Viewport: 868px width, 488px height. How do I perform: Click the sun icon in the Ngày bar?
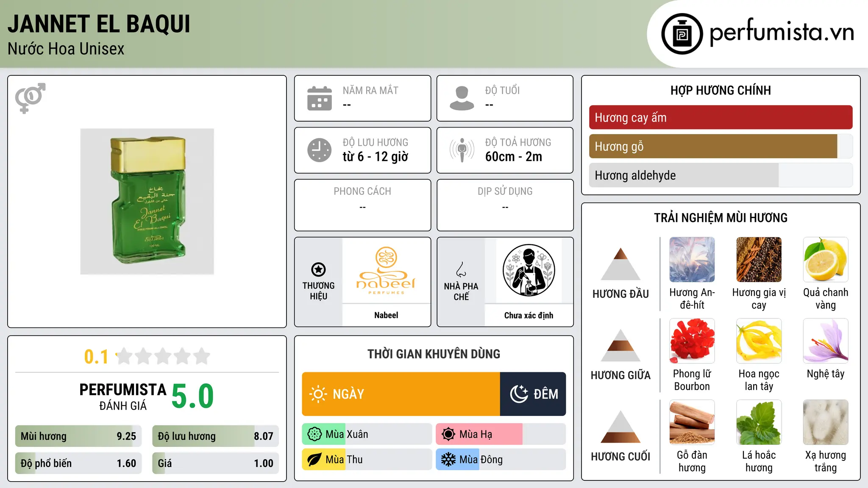pyautogui.click(x=318, y=394)
